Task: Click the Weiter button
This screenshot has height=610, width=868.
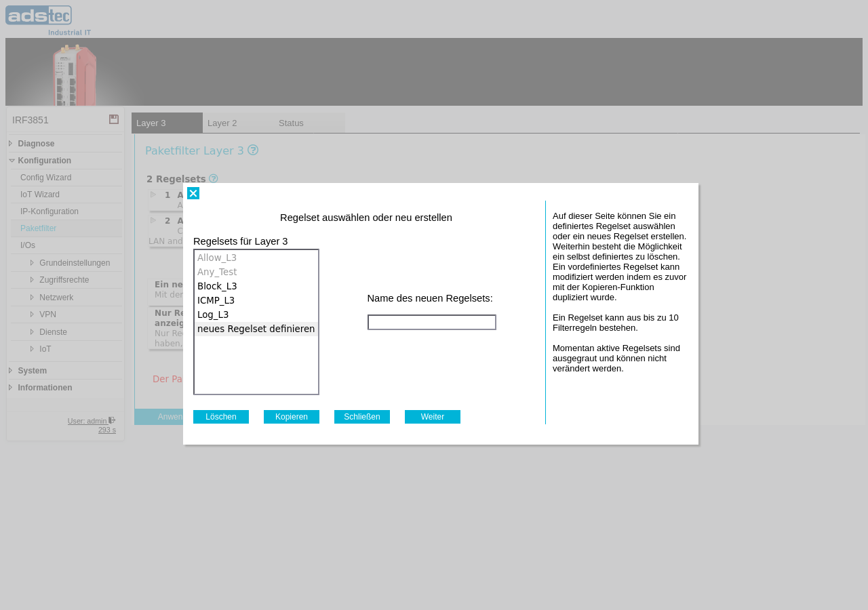Action: (x=433, y=417)
